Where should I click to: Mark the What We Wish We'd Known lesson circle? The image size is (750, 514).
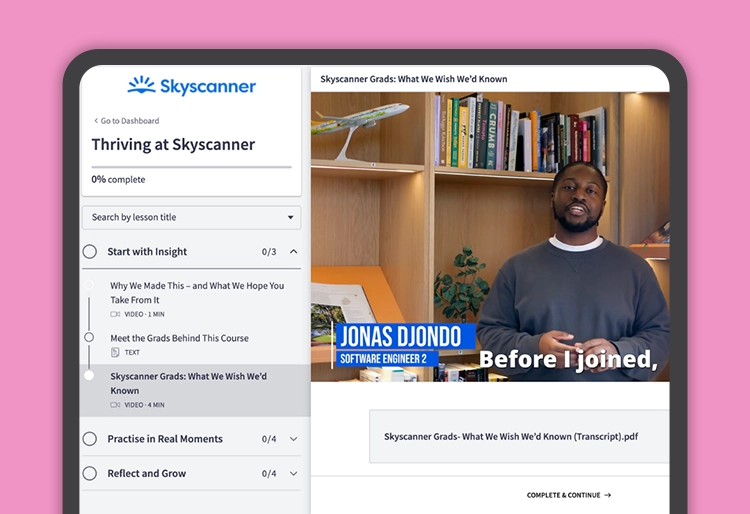[89, 375]
